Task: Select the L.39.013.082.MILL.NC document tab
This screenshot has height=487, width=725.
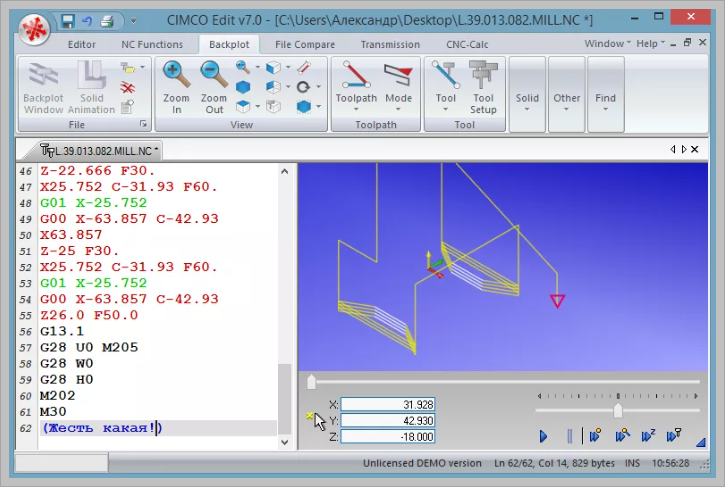Action: 98,151
